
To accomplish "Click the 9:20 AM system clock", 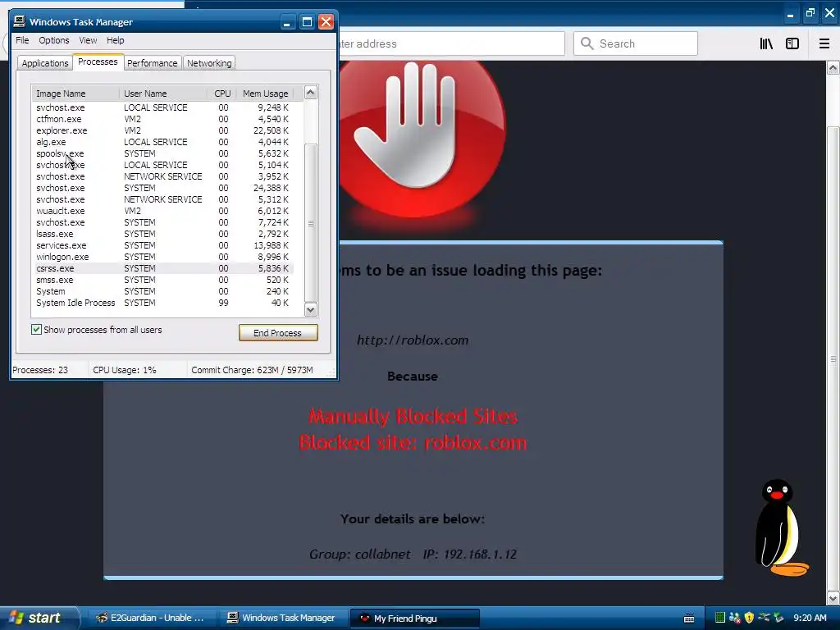I will (x=810, y=618).
